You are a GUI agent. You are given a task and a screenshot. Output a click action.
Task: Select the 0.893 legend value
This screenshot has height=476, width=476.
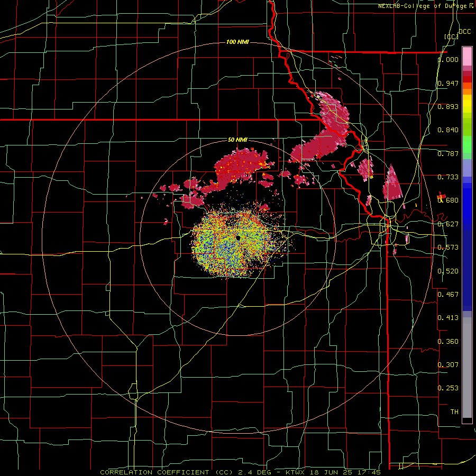(448, 106)
